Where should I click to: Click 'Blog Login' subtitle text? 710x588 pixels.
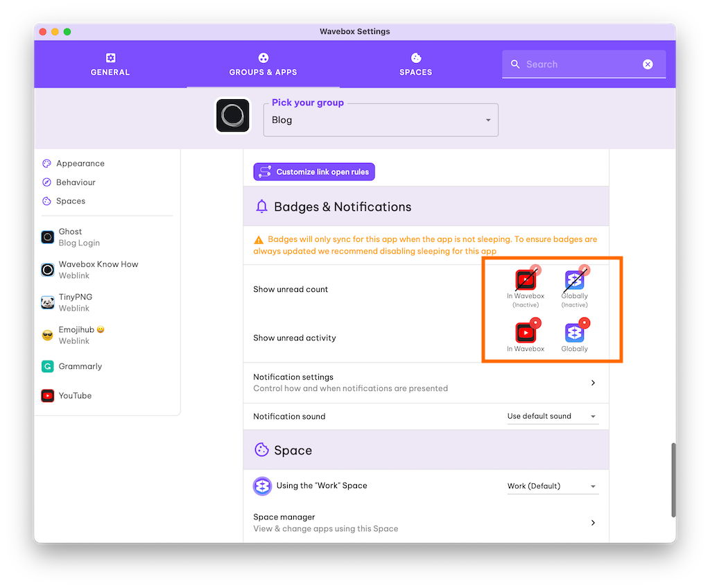[79, 243]
